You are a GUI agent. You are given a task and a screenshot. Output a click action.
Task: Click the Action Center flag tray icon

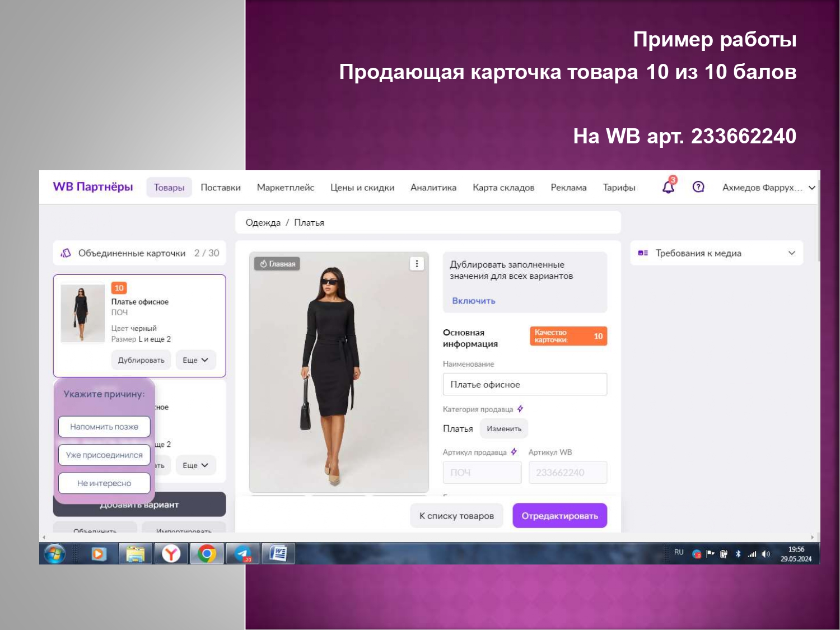(710, 554)
